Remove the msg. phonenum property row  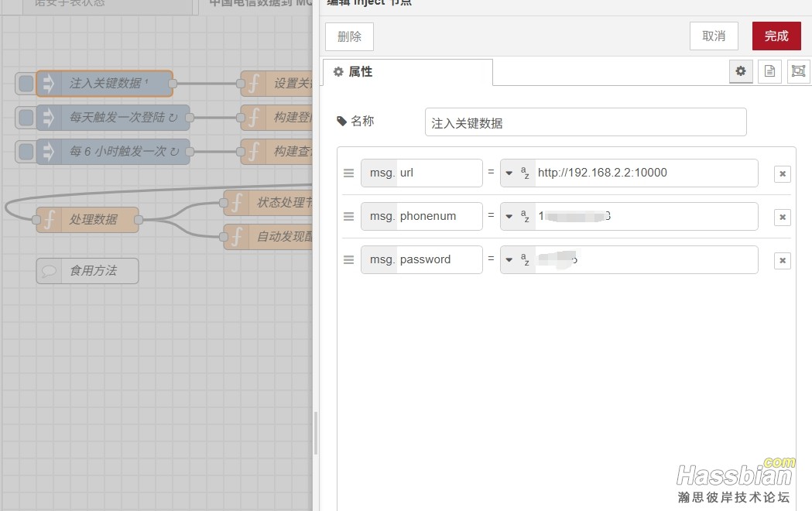[783, 217]
